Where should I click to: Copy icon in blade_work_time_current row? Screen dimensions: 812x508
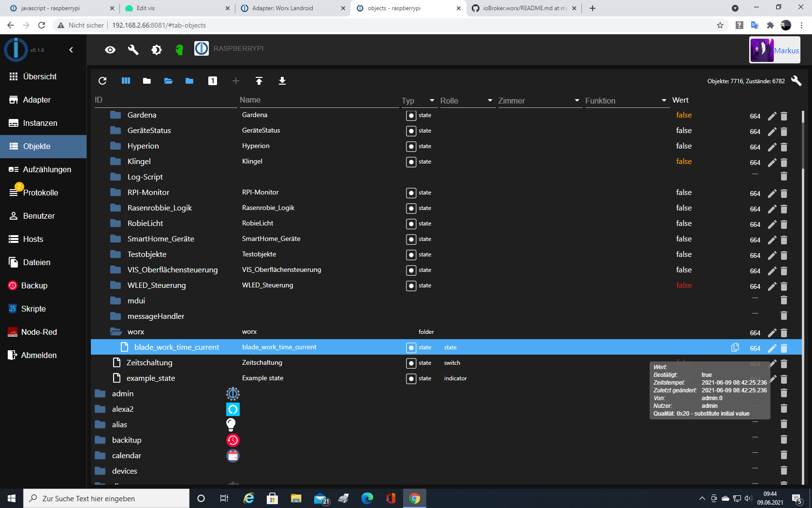click(735, 347)
